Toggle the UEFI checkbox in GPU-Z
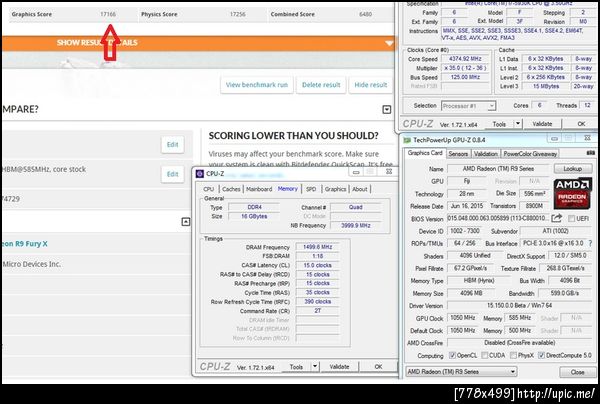This screenshot has width=600, height=404. click(x=572, y=218)
